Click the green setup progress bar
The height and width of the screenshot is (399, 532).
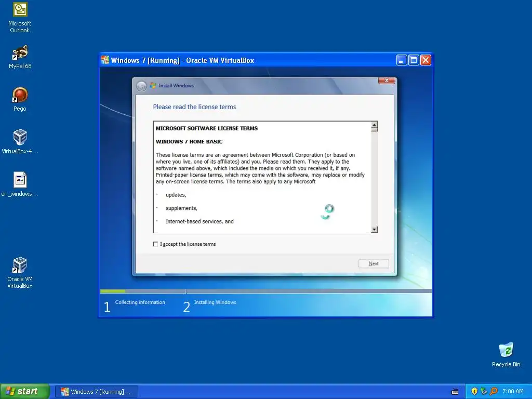point(113,291)
